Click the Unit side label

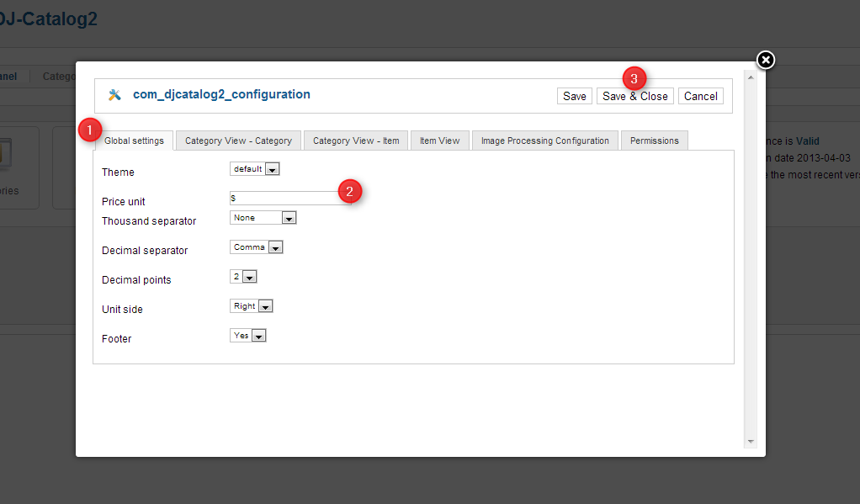122,310
